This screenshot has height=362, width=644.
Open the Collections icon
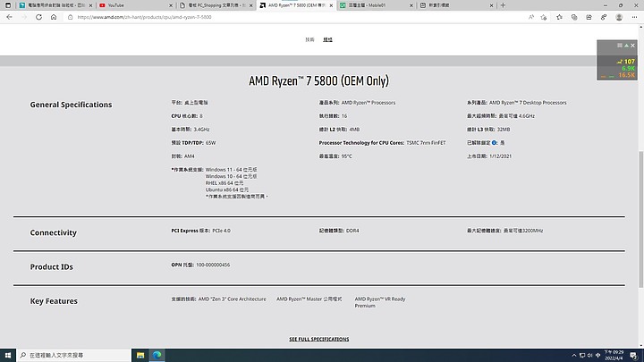(x=574, y=17)
